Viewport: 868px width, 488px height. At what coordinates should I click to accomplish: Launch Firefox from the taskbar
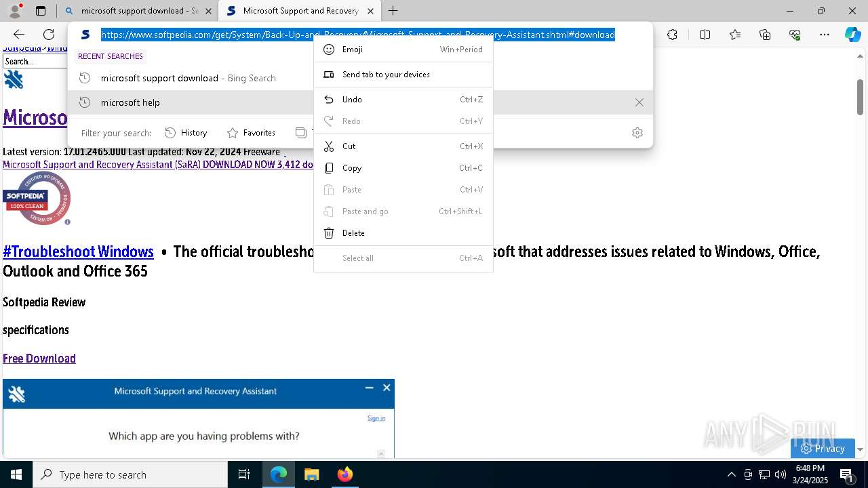344,474
